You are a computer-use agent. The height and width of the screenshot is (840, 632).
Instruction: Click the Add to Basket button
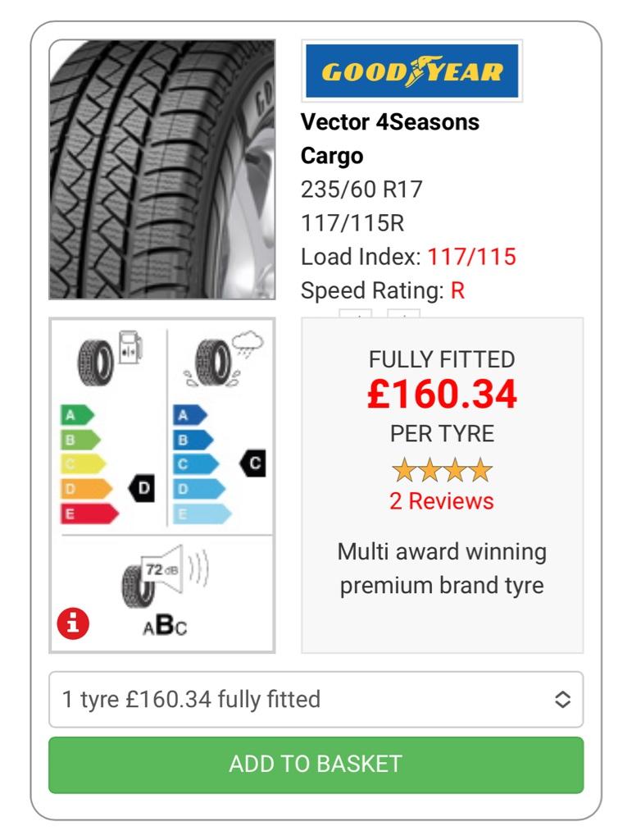pyautogui.click(x=316, y=765)
